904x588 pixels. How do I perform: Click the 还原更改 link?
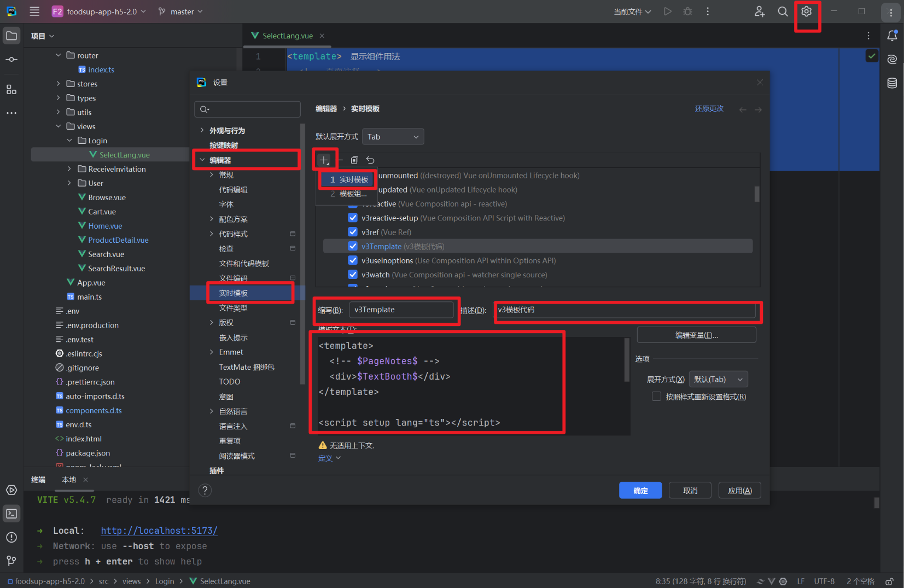[x=709, y=109]
